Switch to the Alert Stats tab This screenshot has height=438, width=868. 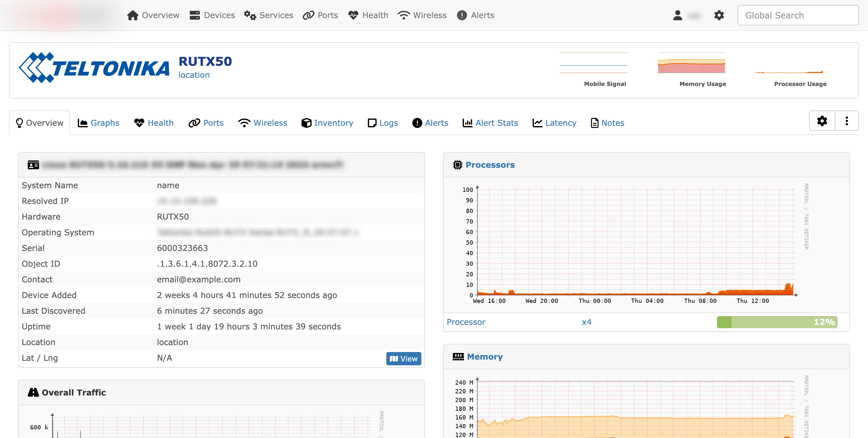click(490, 123)
